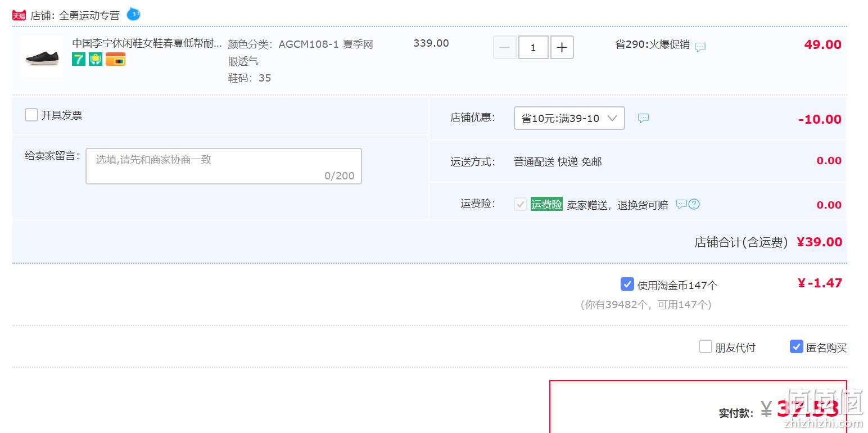Click the 给卖家留言 message text box
This screenshot has height=433, width=868.
click(224, 166)
